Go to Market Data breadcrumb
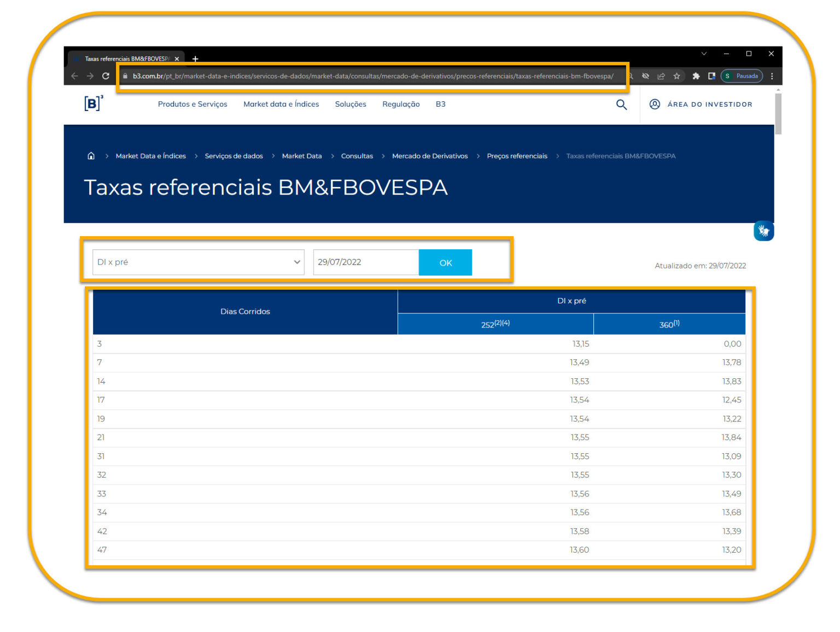Viewport: 840px width, 632px height. coord(302,156)
